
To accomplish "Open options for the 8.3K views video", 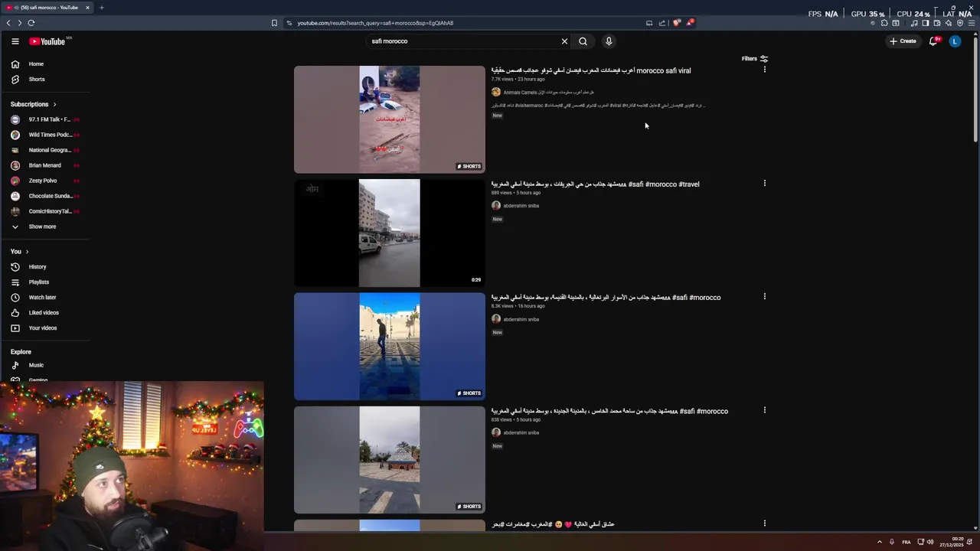I will pos(764,296).
